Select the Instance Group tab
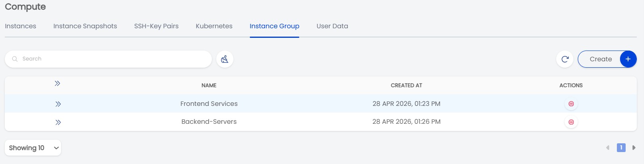 pos(275,26)
